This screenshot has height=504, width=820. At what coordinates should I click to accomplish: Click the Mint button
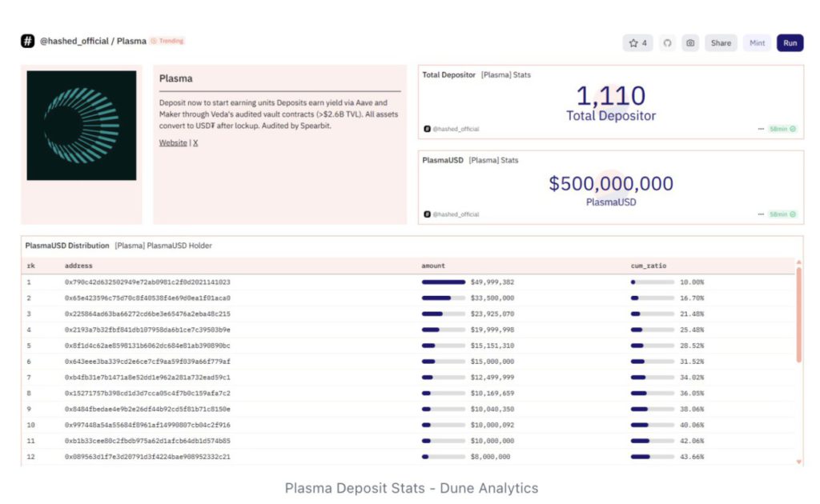757,43
